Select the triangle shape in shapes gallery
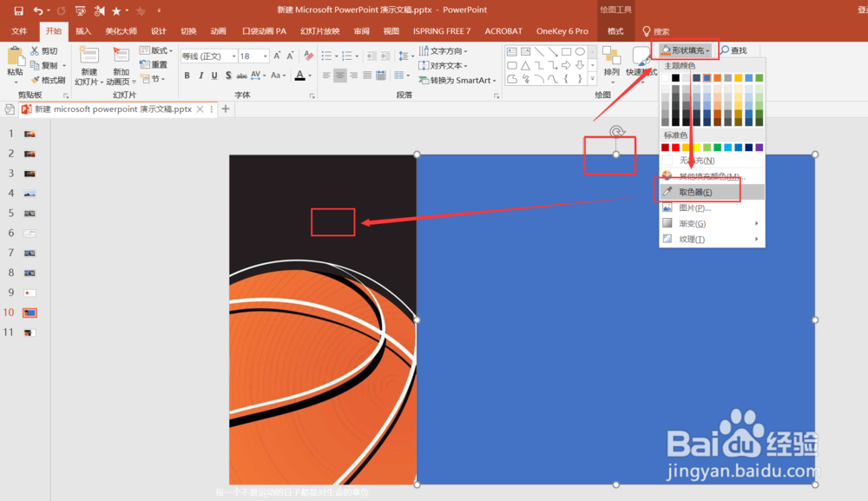Viewport: 868px width, 501px height. tap(525, 65)
